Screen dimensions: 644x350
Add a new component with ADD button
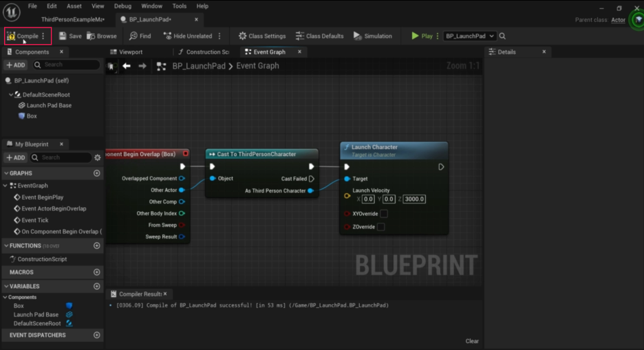(x=16, y=65)
